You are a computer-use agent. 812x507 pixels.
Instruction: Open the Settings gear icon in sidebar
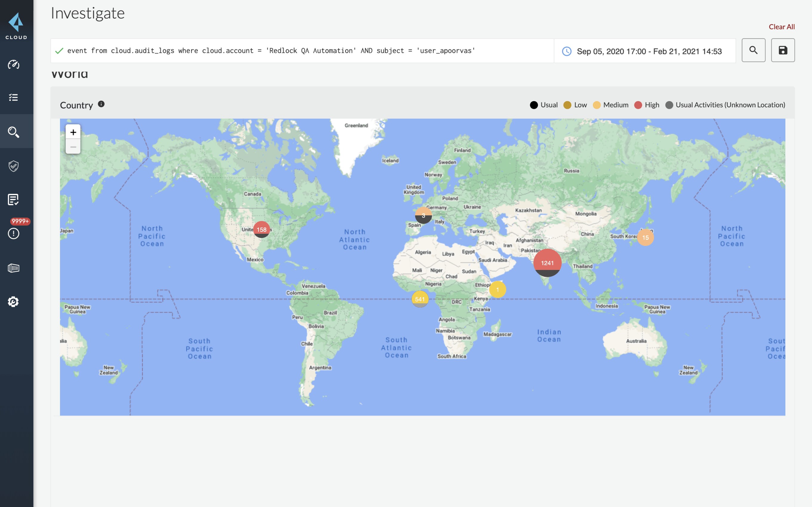(13, 302)
